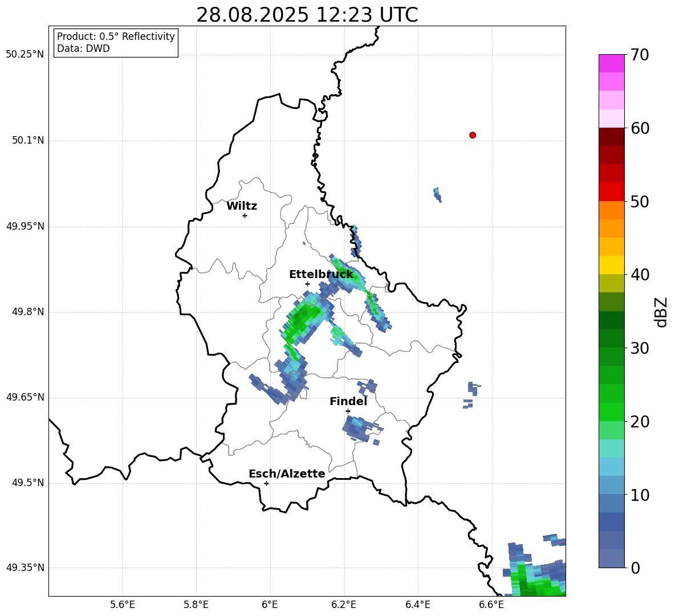Image resolution: width=675 pixels, height=616 pixels.
Task: Click the 5.6°E longitude label
Action: [123, 605]
